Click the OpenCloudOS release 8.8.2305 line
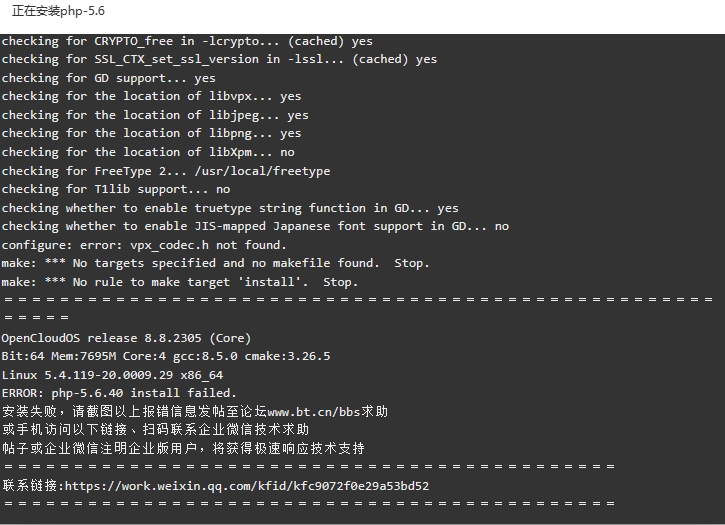The height and width of the screenshot is (525, 725). pyautogui.click(x=126, y=338)
